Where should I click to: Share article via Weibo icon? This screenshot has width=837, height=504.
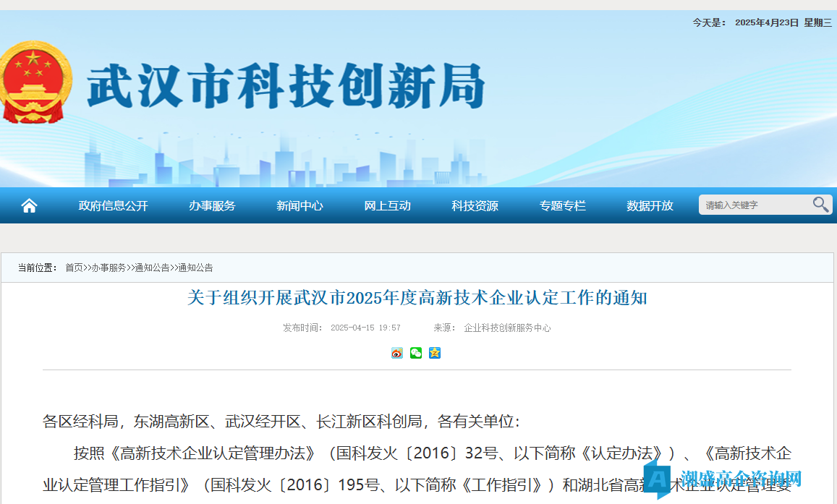click(x=397, y=353)
